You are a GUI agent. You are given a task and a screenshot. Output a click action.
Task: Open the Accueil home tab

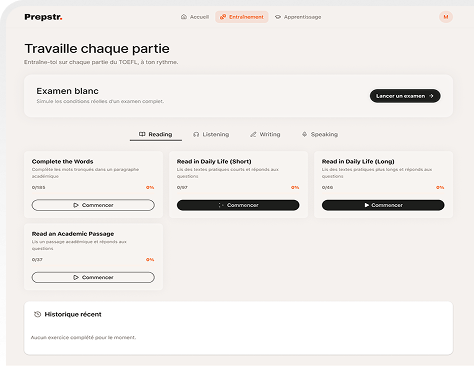click(x=195, y=17)
